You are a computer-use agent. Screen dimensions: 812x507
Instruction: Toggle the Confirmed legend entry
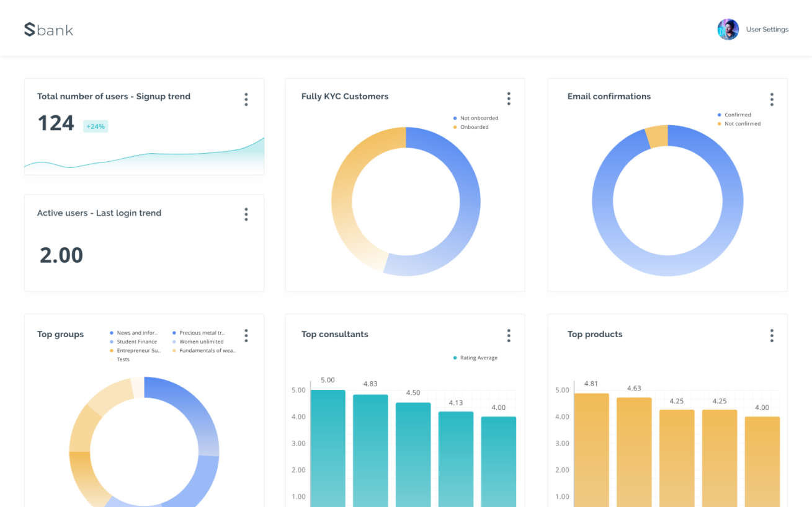734,115
